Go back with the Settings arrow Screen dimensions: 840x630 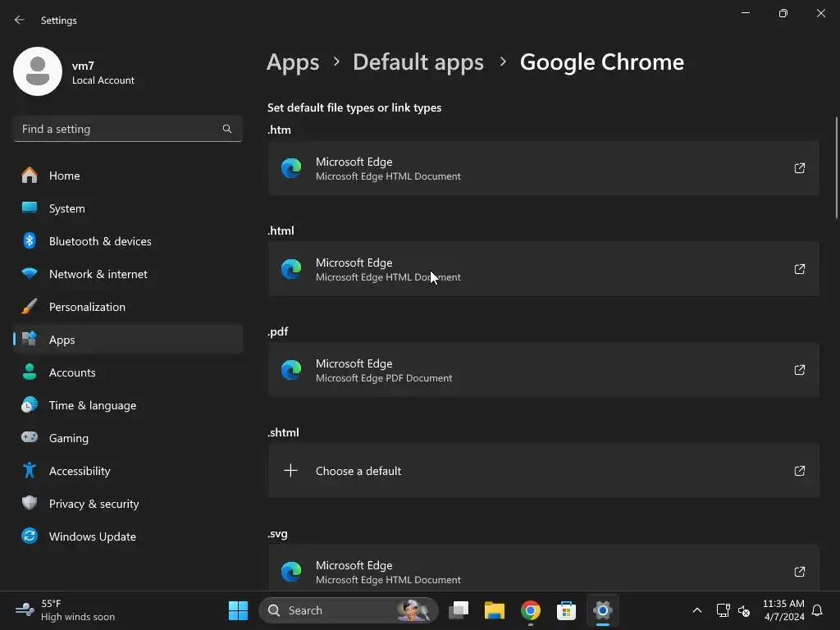[x=20, y=20]
